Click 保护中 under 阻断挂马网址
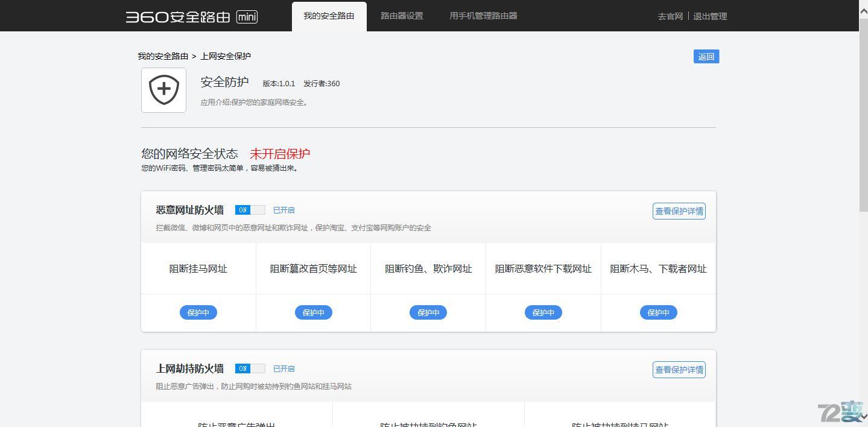The width and height of the screenshot is (868, 427). [198, 312]
